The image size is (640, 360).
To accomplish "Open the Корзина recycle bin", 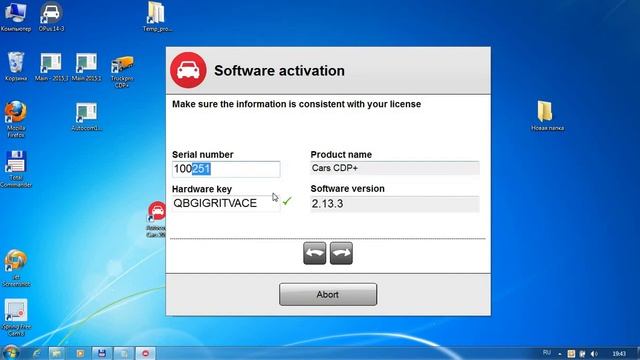I will [16, 67].
